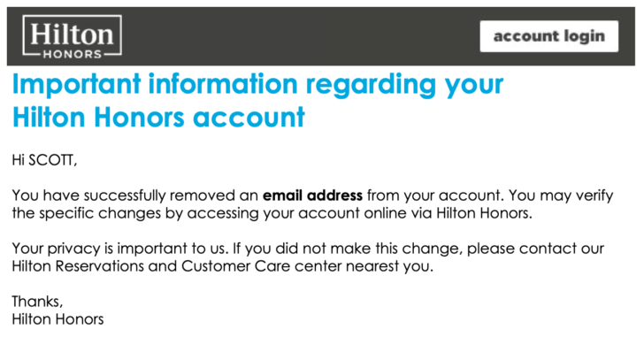This screenshot has height=337, width=644.
Task: Click the "from your account" phrase
Action: click(x=434, y=195)
